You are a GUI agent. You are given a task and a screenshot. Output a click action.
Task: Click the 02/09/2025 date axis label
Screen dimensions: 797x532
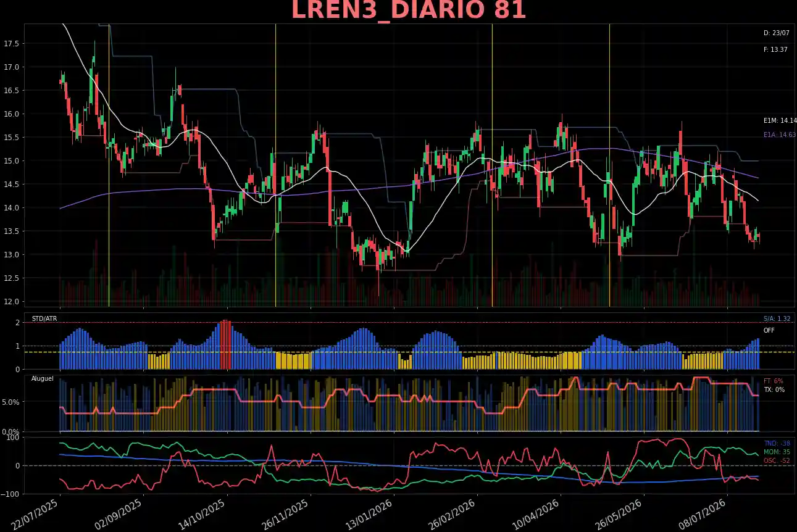(118, 515)
